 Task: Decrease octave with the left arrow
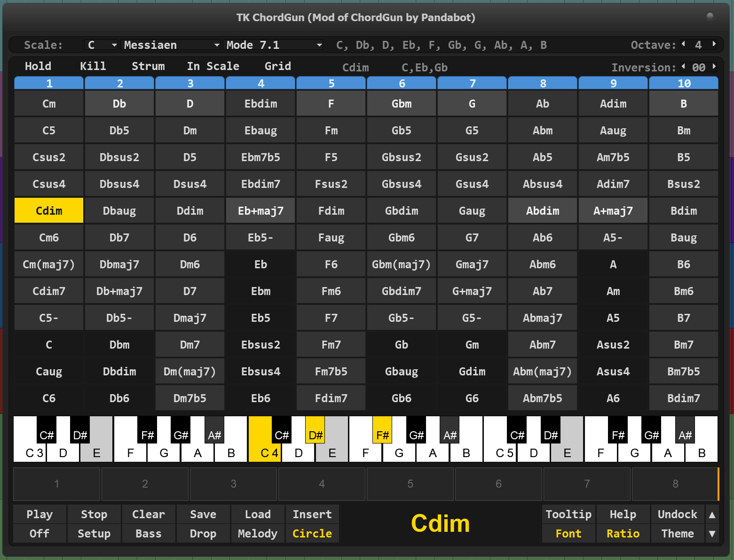point(684,44)
